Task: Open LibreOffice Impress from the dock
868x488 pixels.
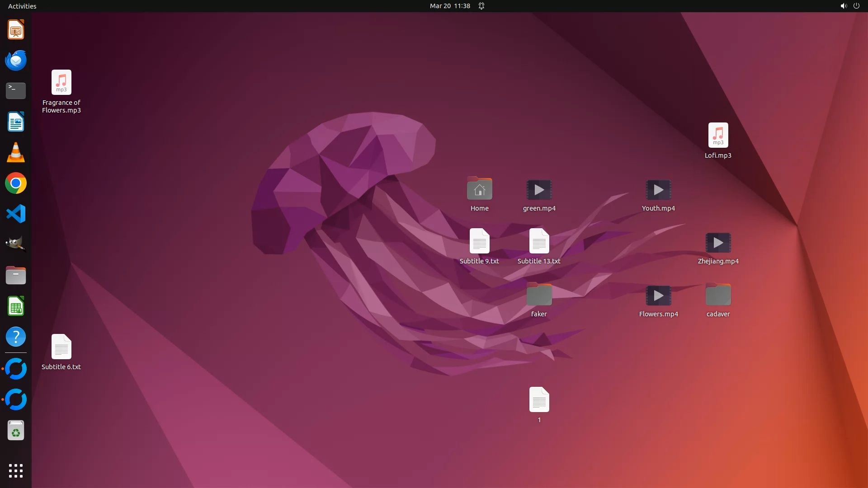Action: [x=16, y=30]
